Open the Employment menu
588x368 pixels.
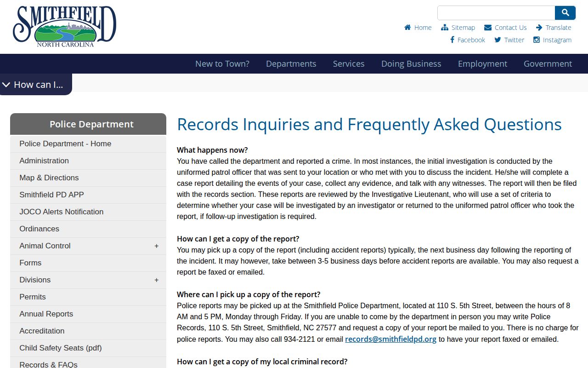pos(482,64)
